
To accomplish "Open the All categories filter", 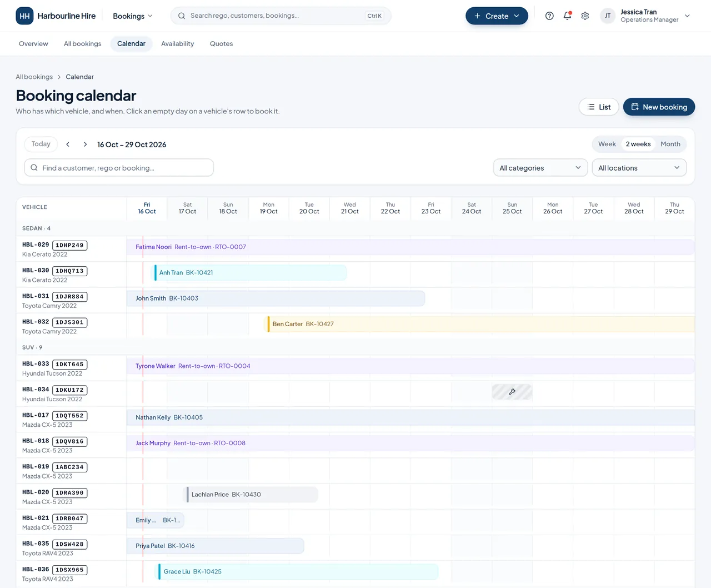I will (540, 168).
